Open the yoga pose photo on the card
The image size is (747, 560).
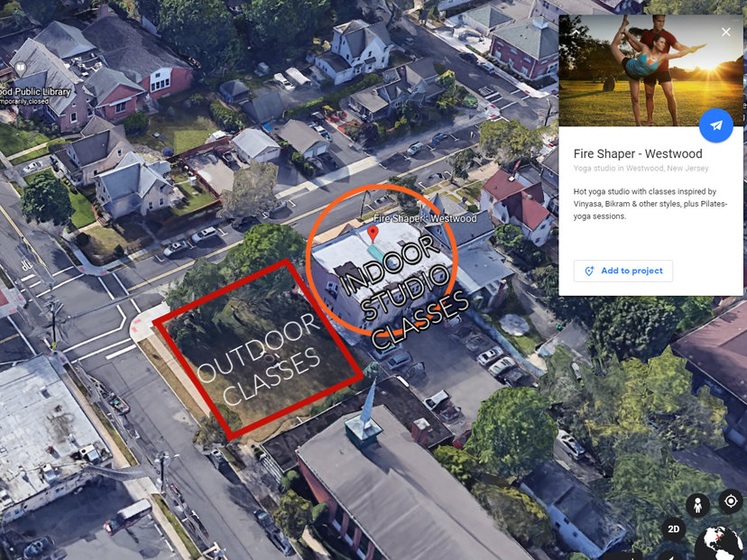click(x=650, y=70)
